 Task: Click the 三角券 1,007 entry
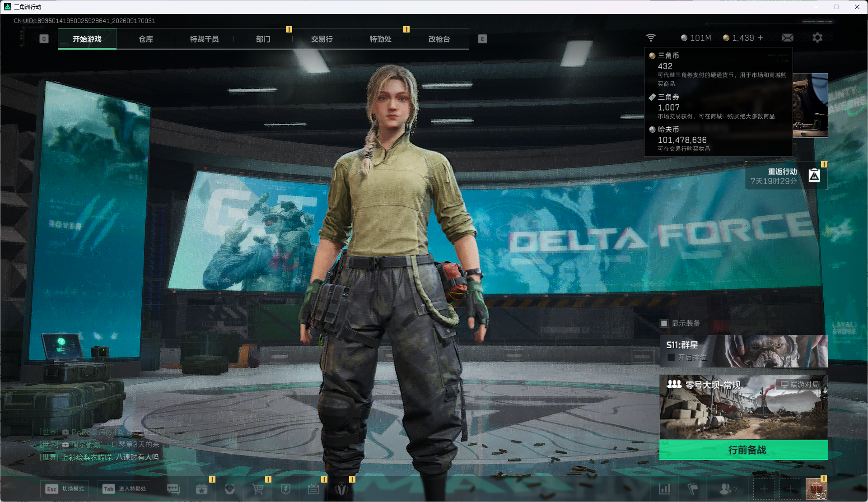click(718, 106)
